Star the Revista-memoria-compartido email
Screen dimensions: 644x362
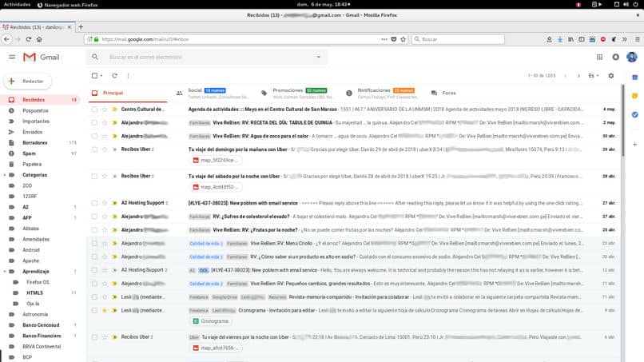pyautogui.click(x=105, y=296)
